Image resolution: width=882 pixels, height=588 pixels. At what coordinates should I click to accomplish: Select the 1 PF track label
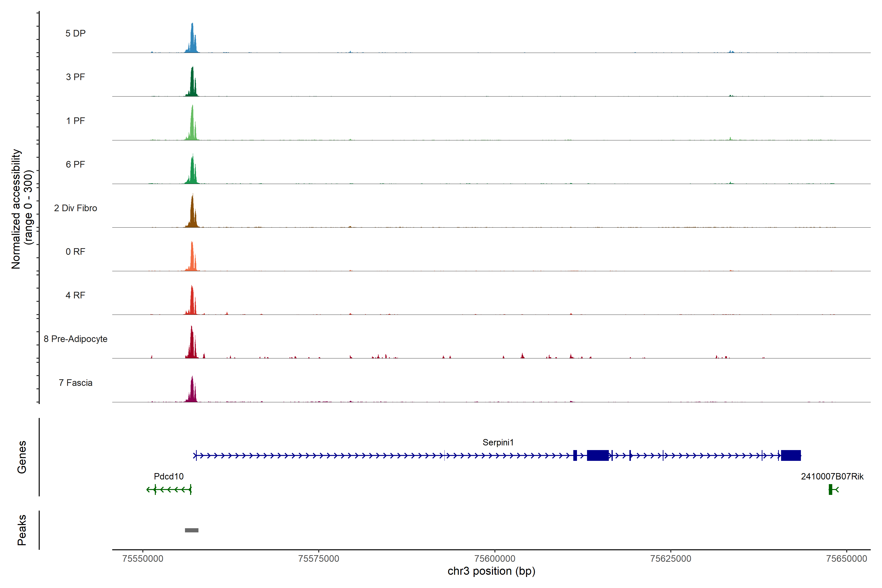(75, 121)
